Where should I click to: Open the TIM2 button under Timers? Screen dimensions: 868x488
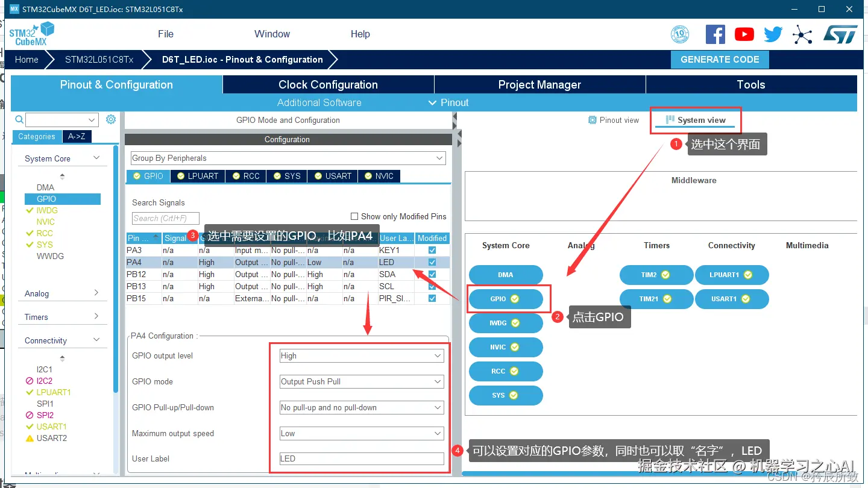(656, 275)
